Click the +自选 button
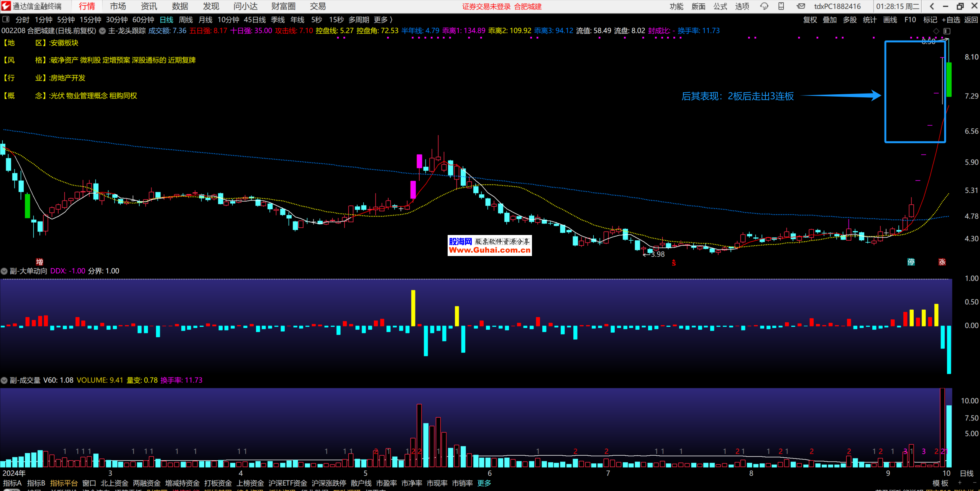The image size is (980, 491). coord(951,20)
